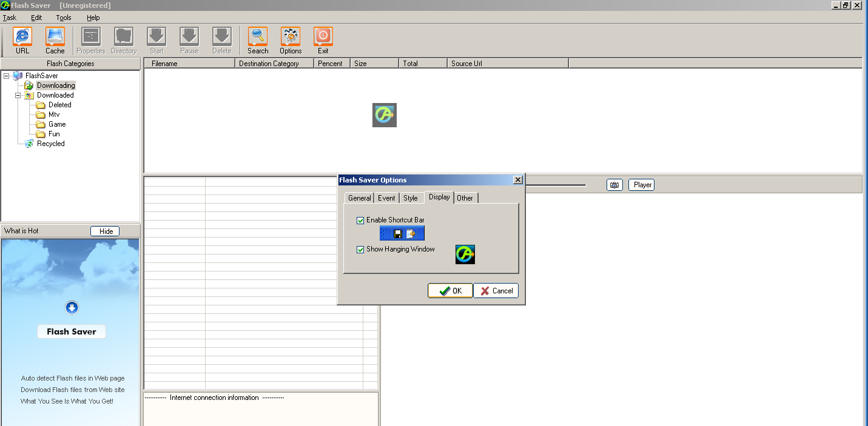This screenshot has height=426, width=868.
Task: Click the Source Url column header
Action: coord(508,64)
